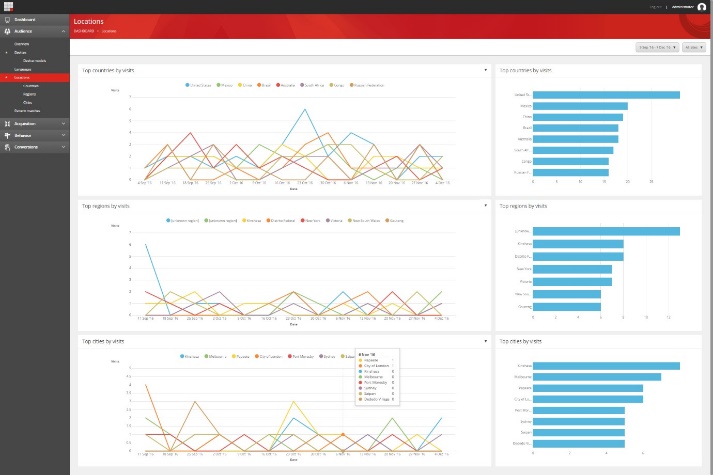The width and height of the screenshot is (713, 475).
Task: Open Regions under Locations
Action: tap(30, 94)
